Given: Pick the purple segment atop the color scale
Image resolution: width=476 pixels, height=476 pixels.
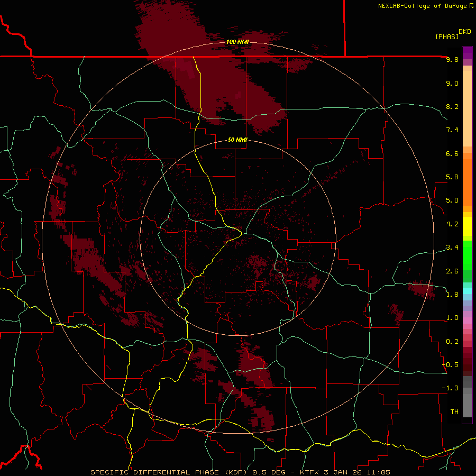Looking at the screenshot, I should (x=467, y=53).
